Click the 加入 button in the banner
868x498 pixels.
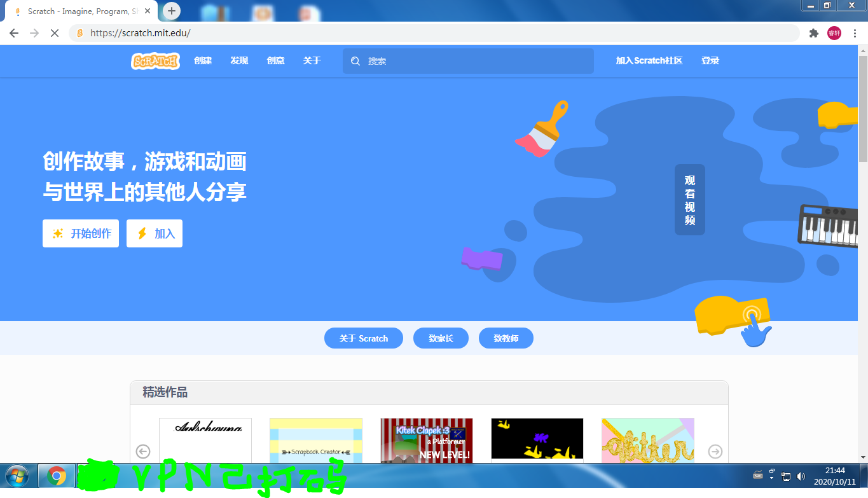[x=155, y=233]
